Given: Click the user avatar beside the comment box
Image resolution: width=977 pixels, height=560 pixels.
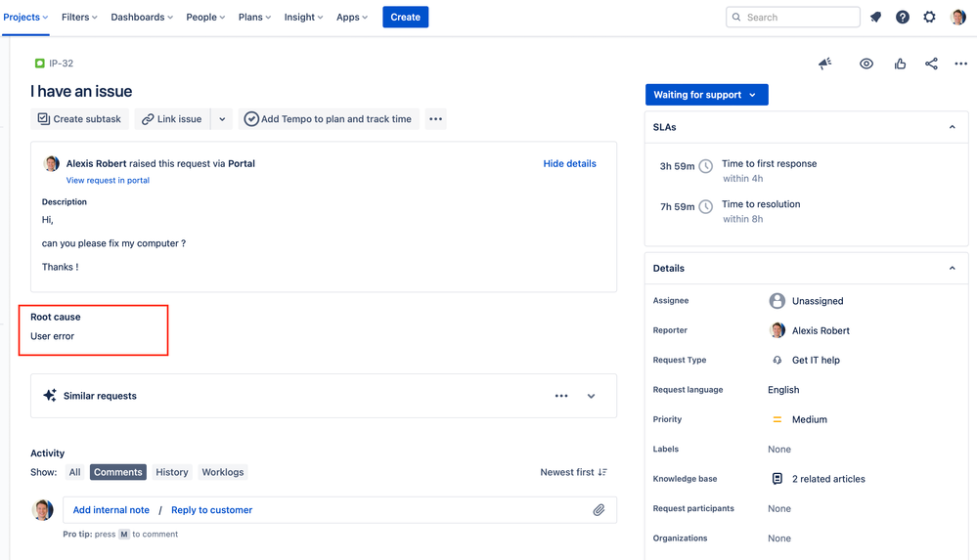Looking at the screenshot, I should click(x=43, y=510).
